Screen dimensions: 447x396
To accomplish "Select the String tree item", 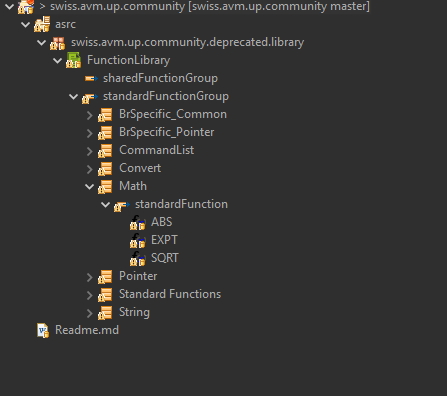I will (x=134, y=312).
